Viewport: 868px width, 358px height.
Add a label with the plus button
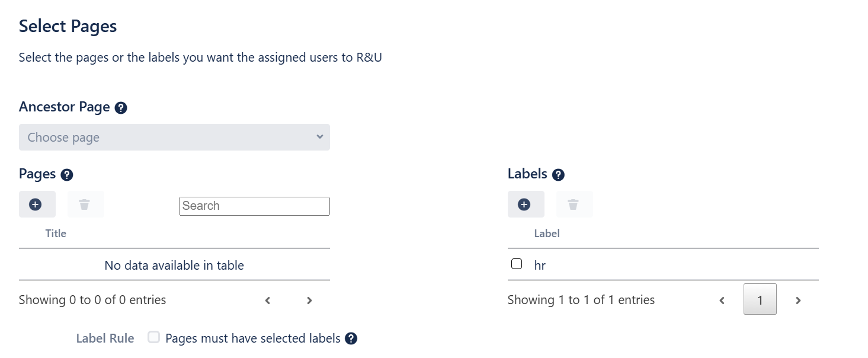click(526, 204)
